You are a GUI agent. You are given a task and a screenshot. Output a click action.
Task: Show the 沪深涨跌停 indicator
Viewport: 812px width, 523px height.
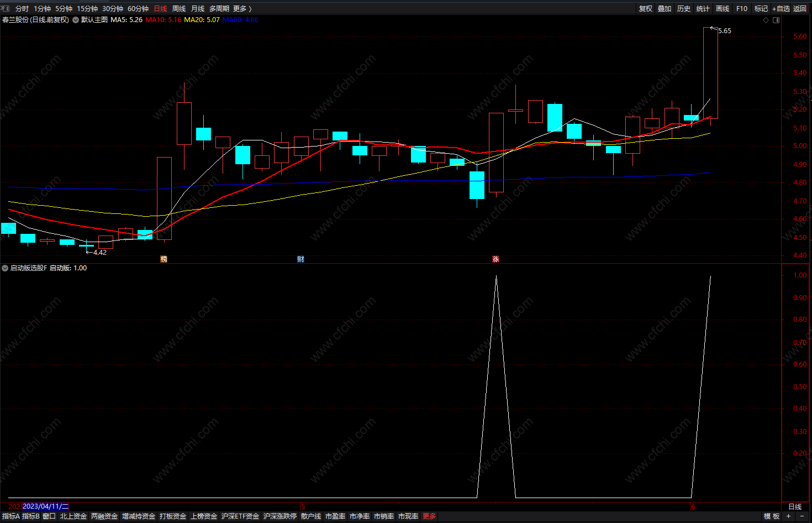coord(280,516)
